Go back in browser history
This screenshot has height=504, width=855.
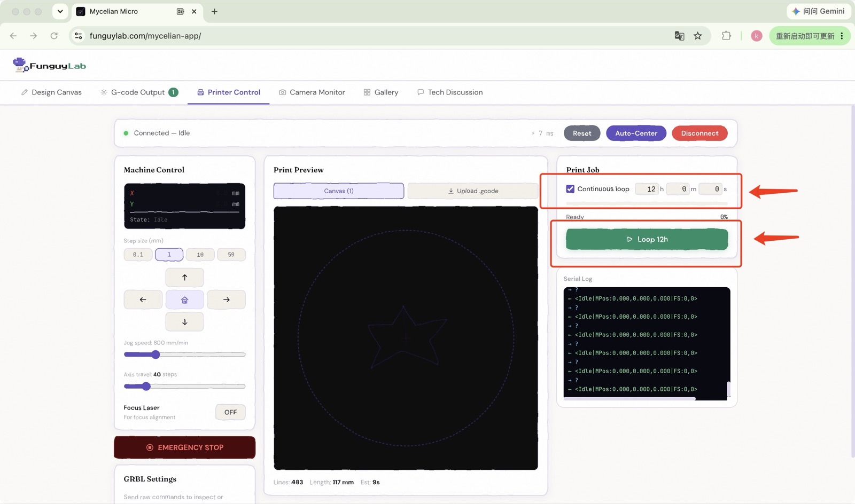[x=13, y=36]
